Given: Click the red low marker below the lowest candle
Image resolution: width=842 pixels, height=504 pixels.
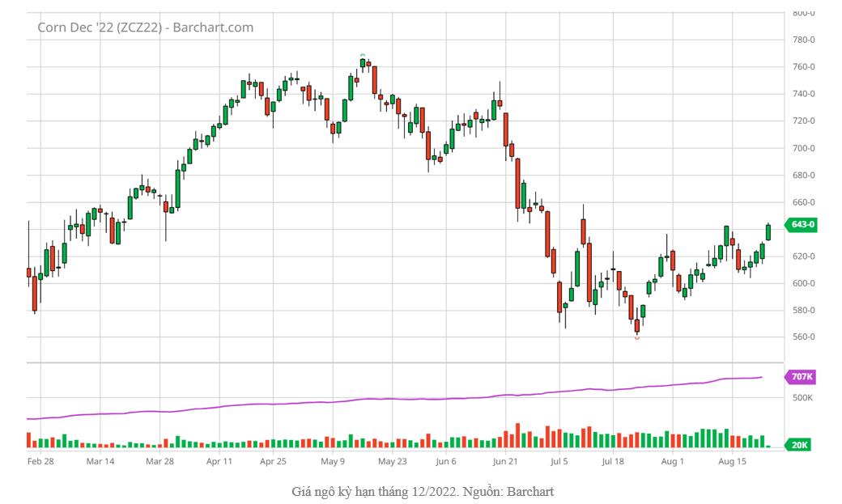Looking at the screenshot, I should tap(637, 338).
